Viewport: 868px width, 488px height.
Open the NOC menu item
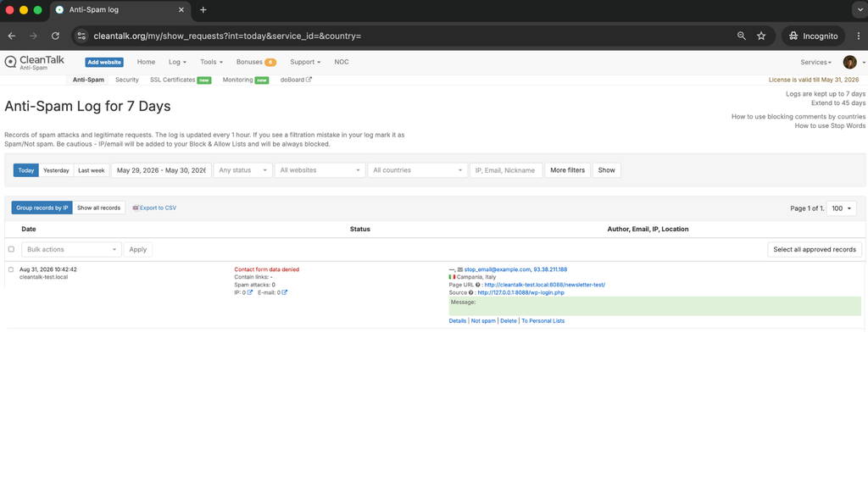coord(342,62)
